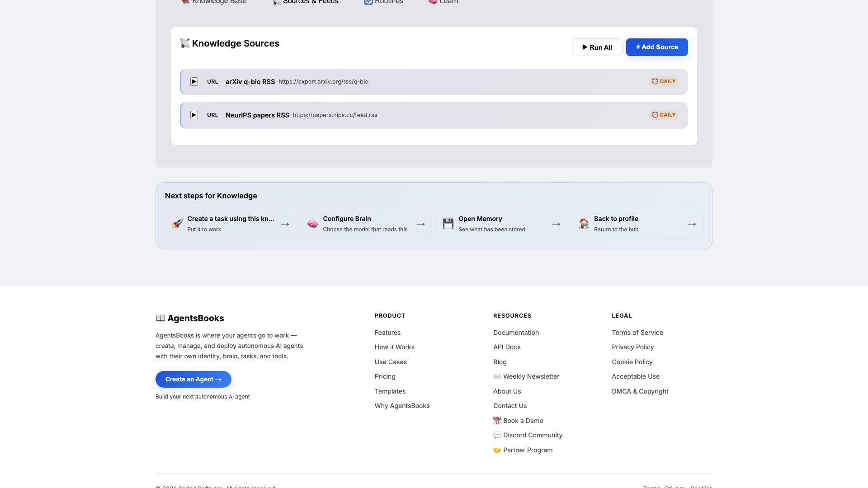Add a new knowledge source
The image size is (868, 488).
(x=657, y=47)
